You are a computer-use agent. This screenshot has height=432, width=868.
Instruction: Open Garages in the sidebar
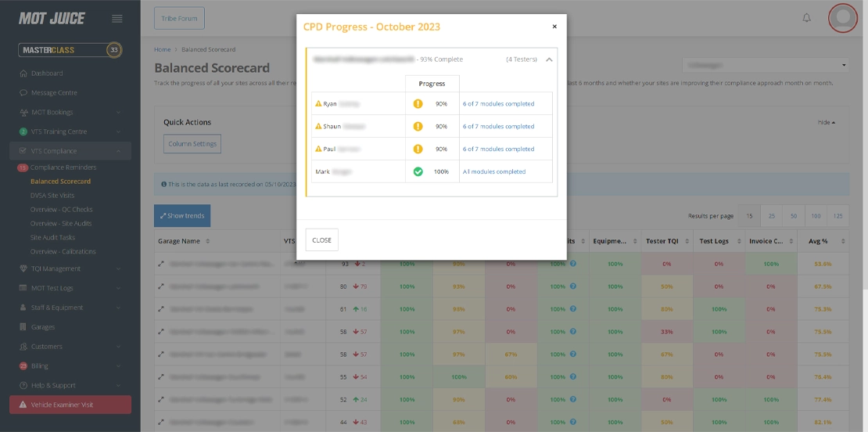point(43,327)
